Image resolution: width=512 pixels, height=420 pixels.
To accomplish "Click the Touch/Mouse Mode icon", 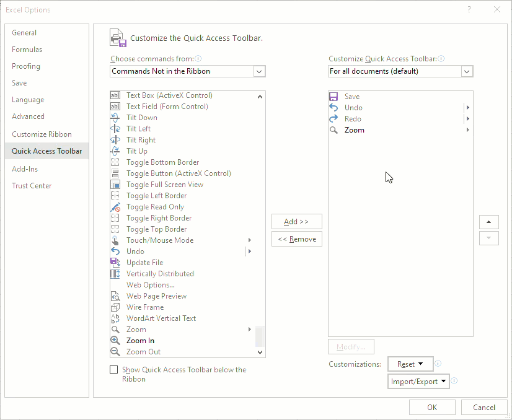I will point(115,240).
